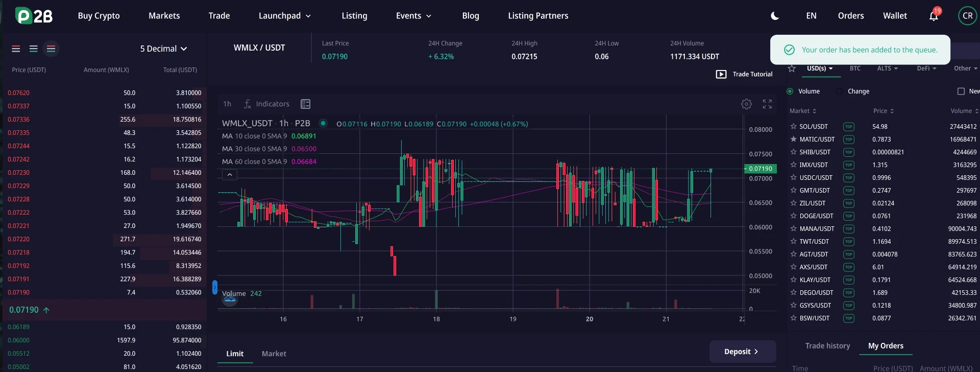Select the Change radio button
The image size is (980, 372).
pyautogui.click(x=839, y=91)
